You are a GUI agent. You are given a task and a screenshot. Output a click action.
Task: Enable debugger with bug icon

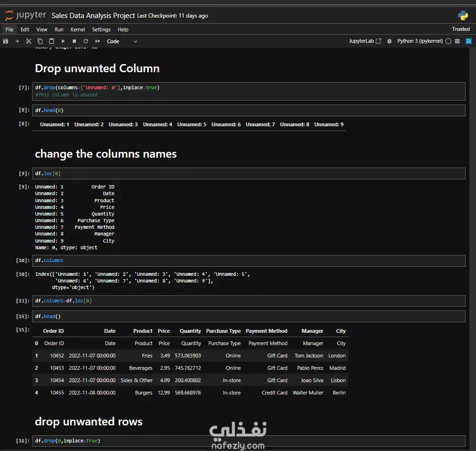390,41
